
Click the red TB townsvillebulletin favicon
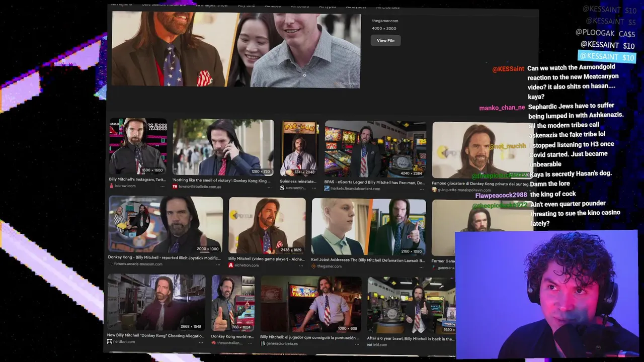175,187
